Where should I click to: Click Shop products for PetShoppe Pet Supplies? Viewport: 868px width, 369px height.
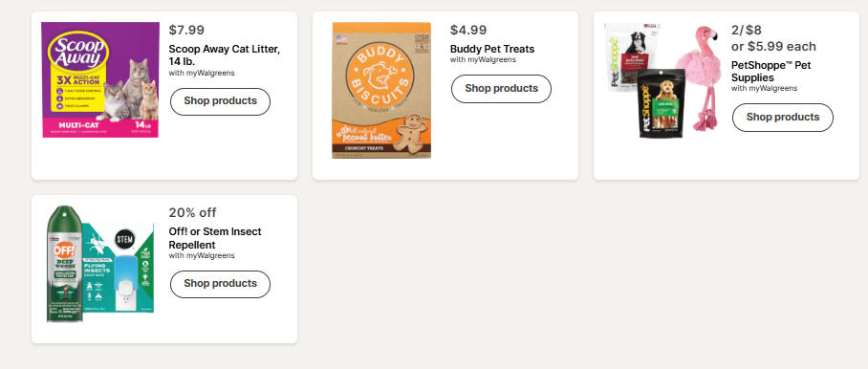click(x=782, y=118)
